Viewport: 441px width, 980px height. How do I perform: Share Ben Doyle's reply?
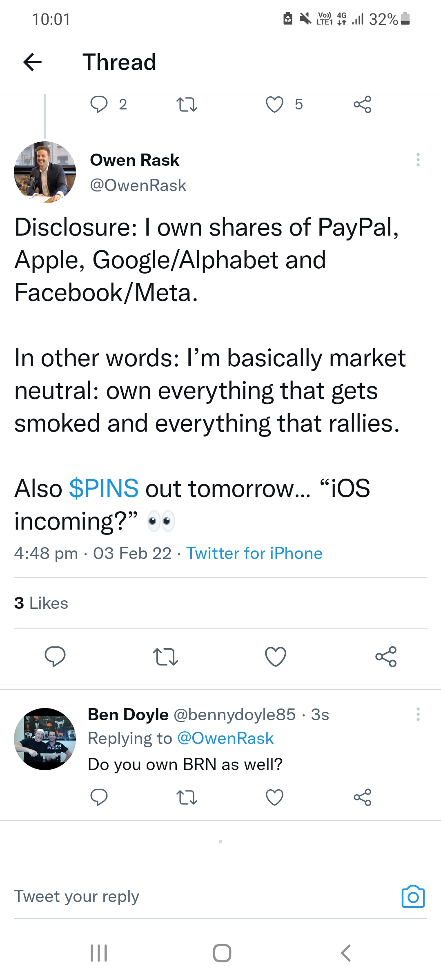click(363, 797)
